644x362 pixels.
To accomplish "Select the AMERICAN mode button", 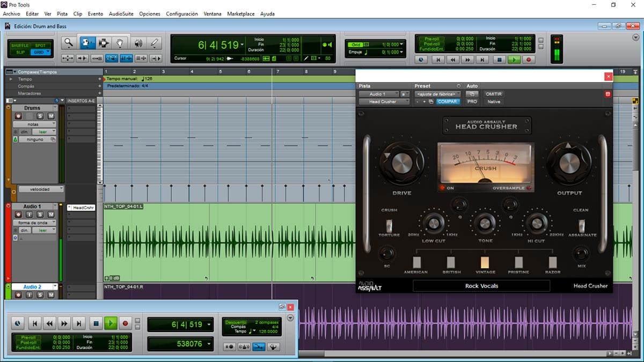I will coord(416,262).
